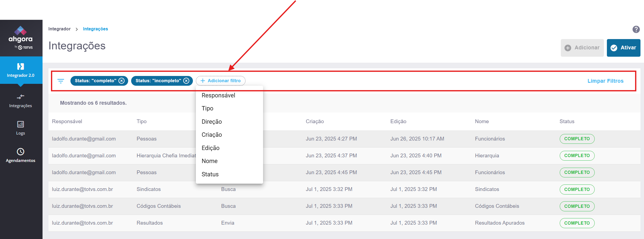Screen dimensions: 644x239
Task: Click the filter list icon
Action: 61,81
